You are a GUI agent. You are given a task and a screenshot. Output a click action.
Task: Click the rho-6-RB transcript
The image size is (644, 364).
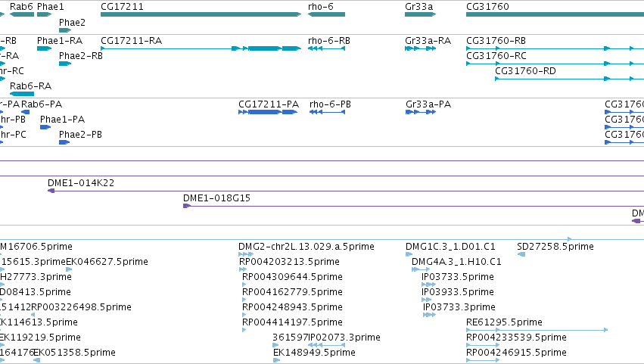click(x=326, y=48)
